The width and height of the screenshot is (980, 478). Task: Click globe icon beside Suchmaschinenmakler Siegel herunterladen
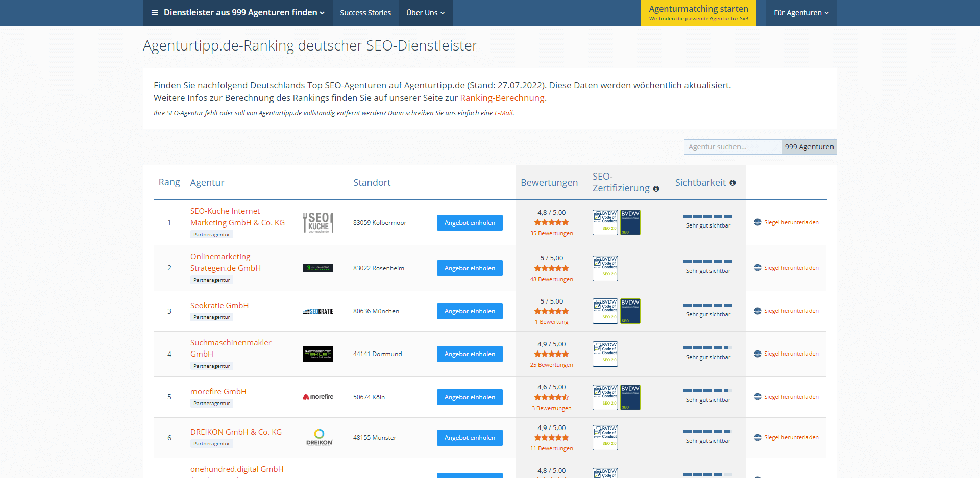tap(757, 354)
